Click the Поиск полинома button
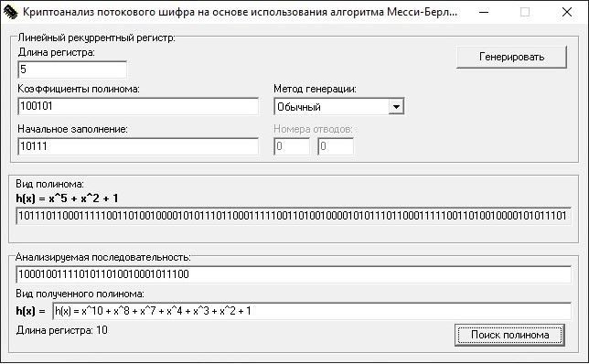 pyautogui.click(x=509, y=335)
